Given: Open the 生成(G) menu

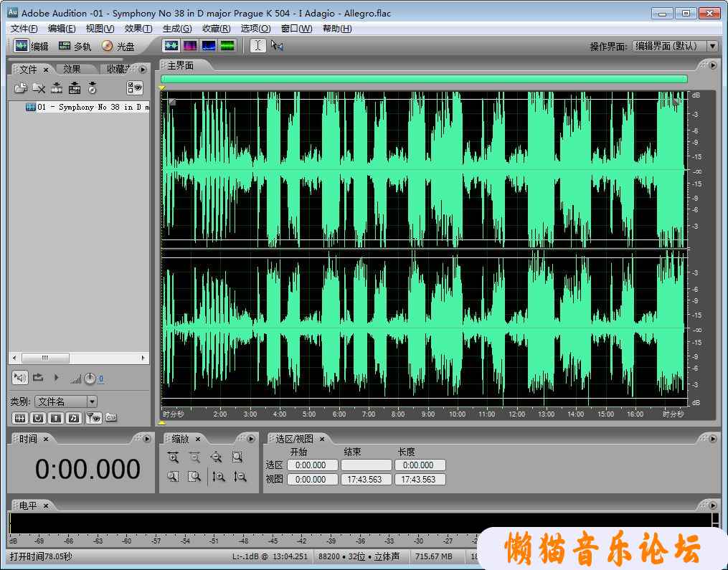Looking at the screenshot, I should click(177, 28).
